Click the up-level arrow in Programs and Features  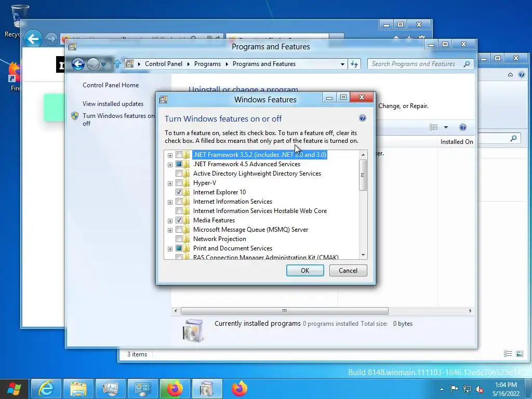pos(117,64)
